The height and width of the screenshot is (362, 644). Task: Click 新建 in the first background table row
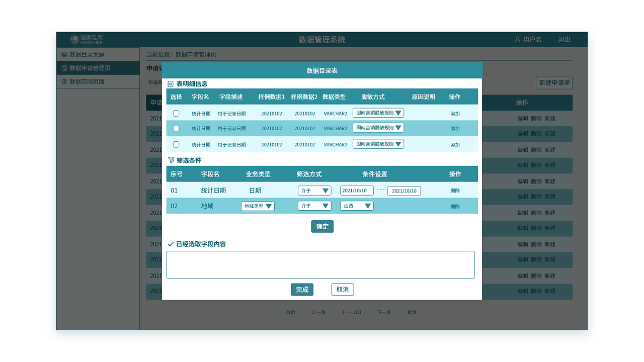550,118
